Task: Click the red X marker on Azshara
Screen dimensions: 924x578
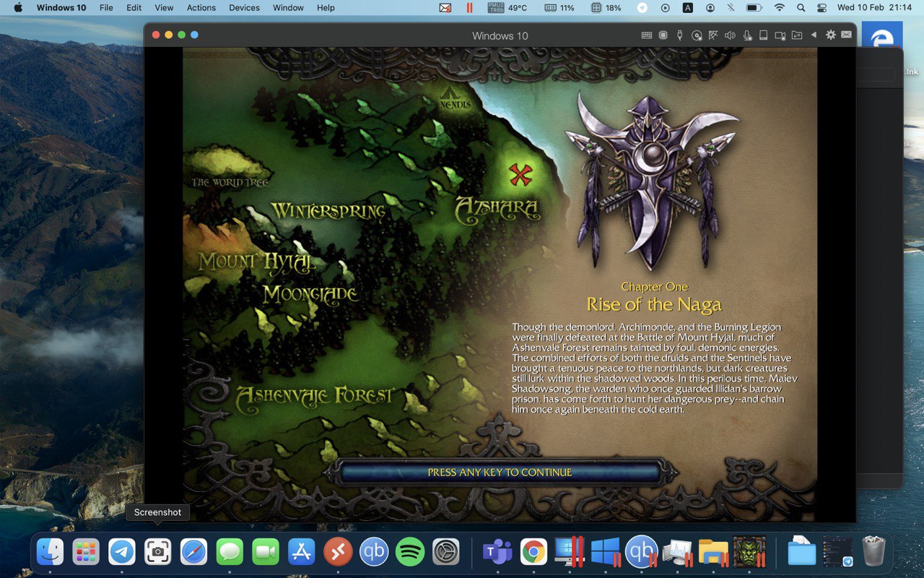Action: coord(520,174)
